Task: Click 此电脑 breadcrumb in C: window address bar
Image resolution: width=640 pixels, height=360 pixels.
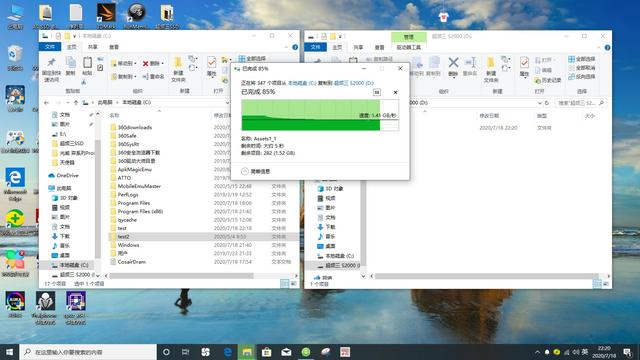Action: pyautogui.click(x=105, y=102)
